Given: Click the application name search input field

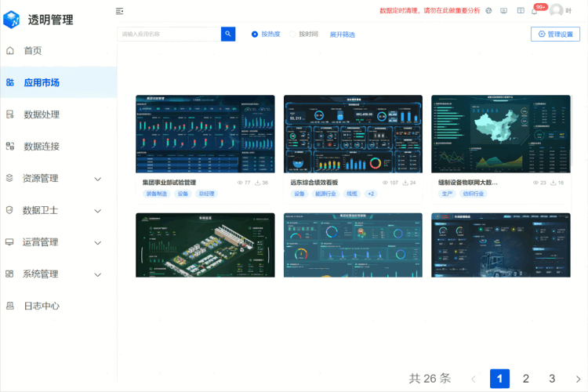Looking at the screenshot, I should click(169, 34).
